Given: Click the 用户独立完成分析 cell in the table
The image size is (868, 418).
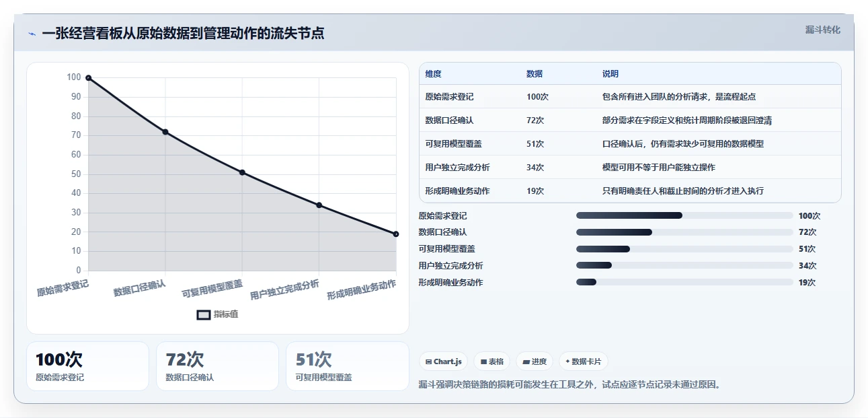Looking at the screenshot, I should (457, 168).
